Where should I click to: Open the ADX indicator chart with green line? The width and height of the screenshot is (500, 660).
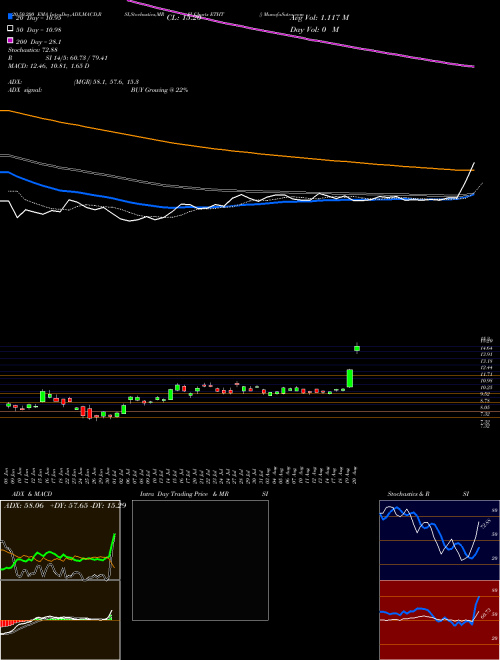(60, 540)
